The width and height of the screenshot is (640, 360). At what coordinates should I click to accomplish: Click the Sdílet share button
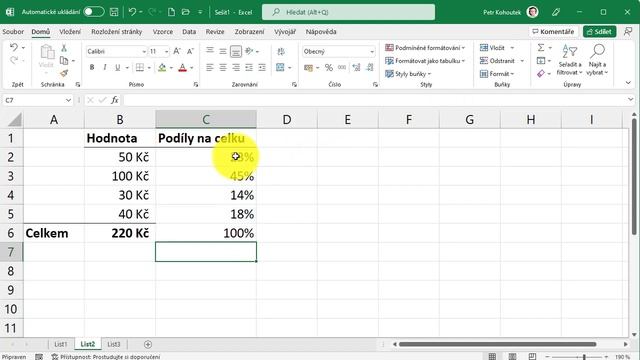tap(599, 31)
